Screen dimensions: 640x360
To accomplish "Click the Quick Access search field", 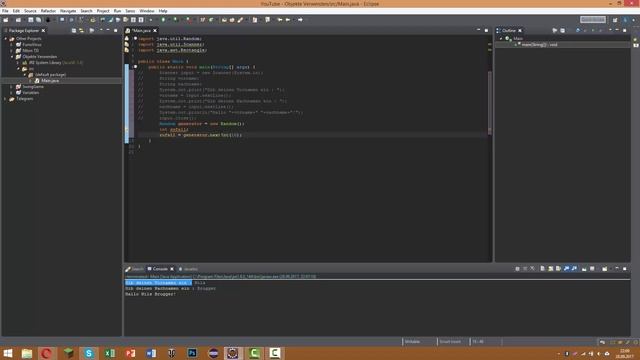I will [593, 20].
